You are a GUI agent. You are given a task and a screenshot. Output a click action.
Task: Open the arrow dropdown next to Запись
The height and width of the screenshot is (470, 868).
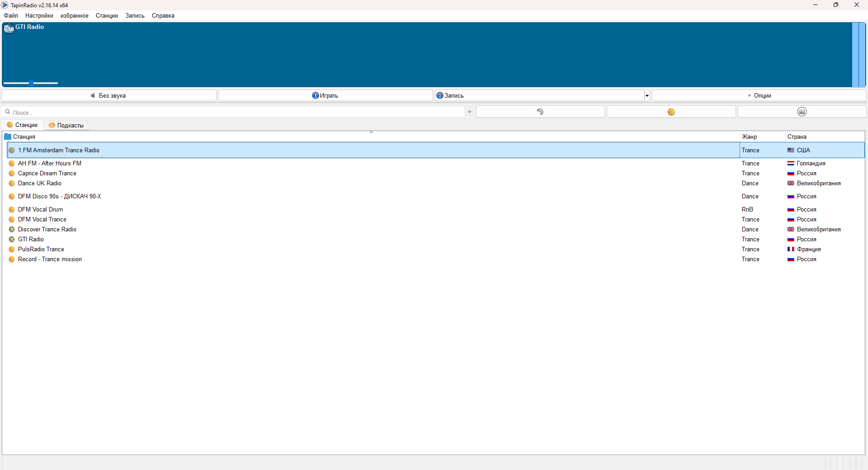click(647, 95)
